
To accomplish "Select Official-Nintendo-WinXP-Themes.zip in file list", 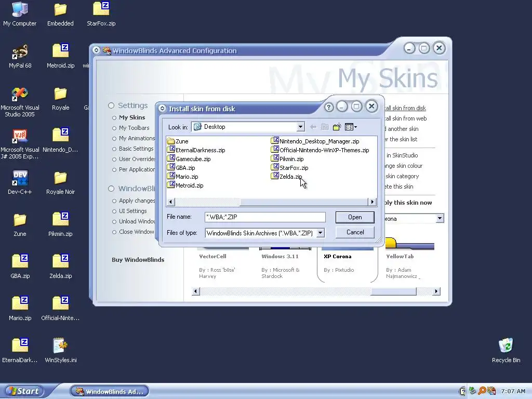I will tap(320, 150).
